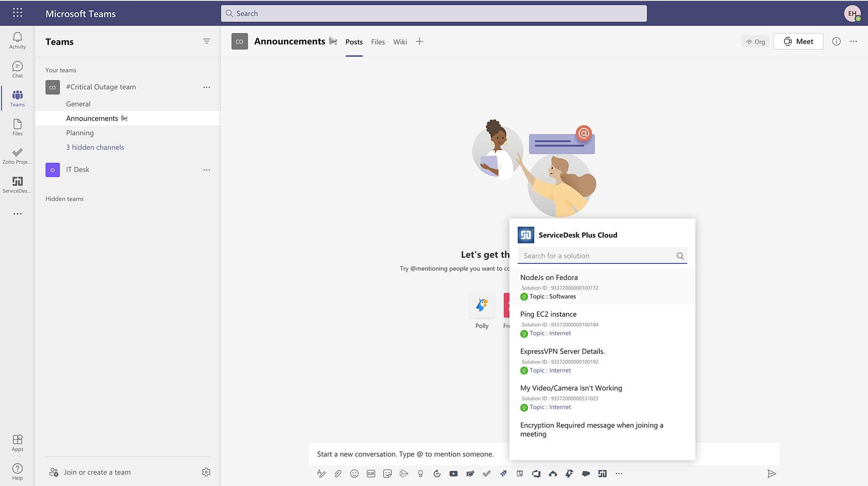The width and height of the screenshot is (868, 486).
Task: Click the ServiceDesk Plus icon in compose toolbar
Action: coord(602,474)
